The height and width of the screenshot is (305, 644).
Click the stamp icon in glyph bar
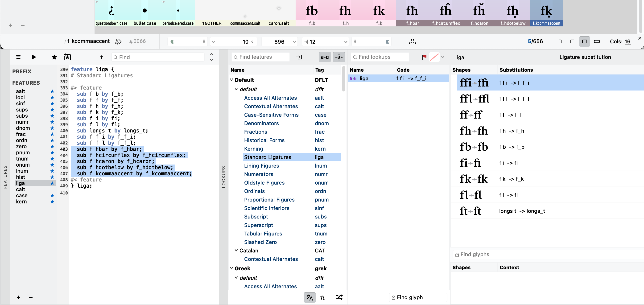[x=412, y=41]
